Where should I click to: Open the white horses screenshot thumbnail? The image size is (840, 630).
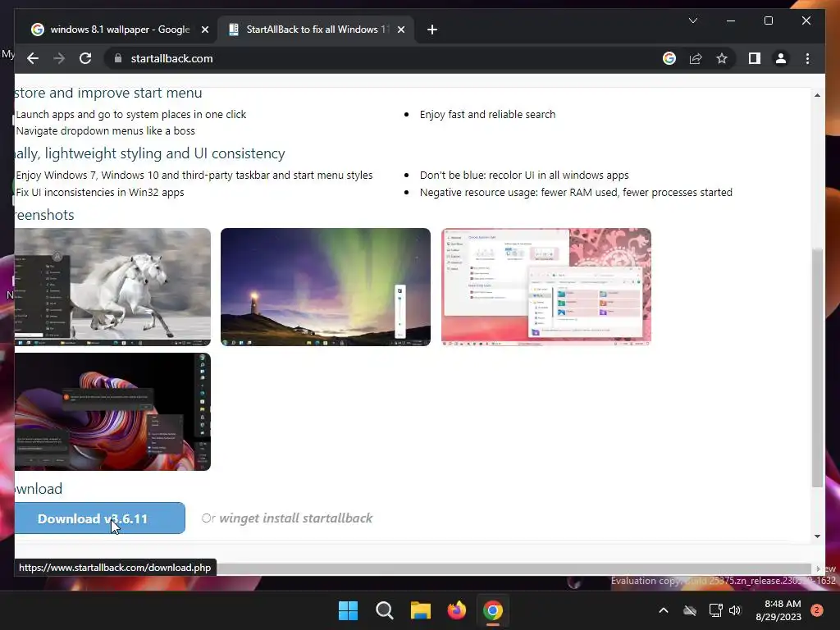click(112, 287)
